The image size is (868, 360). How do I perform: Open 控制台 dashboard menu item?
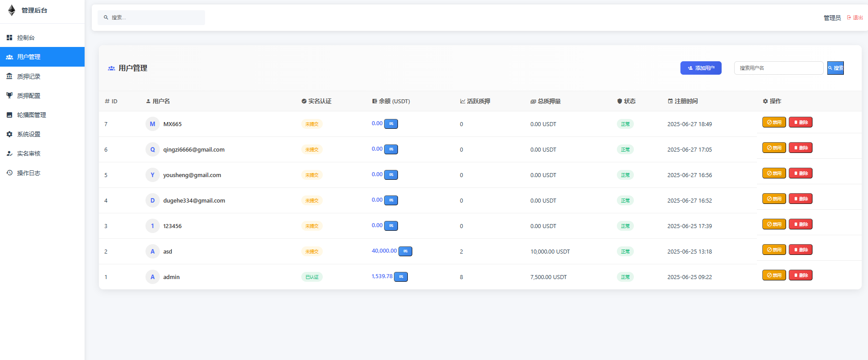pyautogui.click(x=26, y=38)
